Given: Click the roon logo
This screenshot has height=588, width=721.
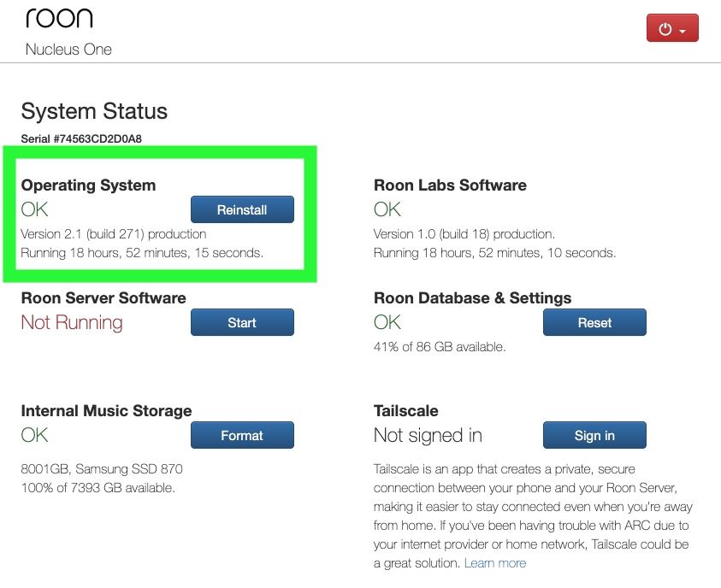Looking at the screenshot, I should pyautogui.click(x=59, y=19).
